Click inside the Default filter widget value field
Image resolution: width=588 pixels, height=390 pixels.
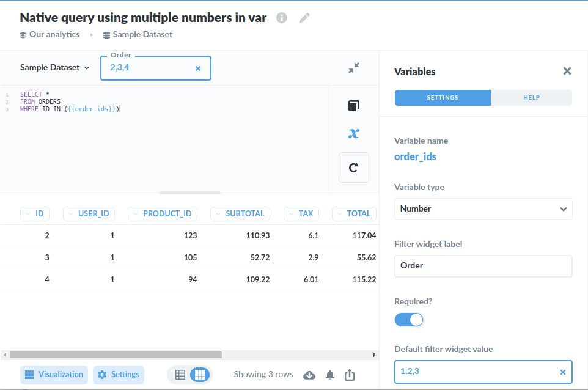(477, 372)
